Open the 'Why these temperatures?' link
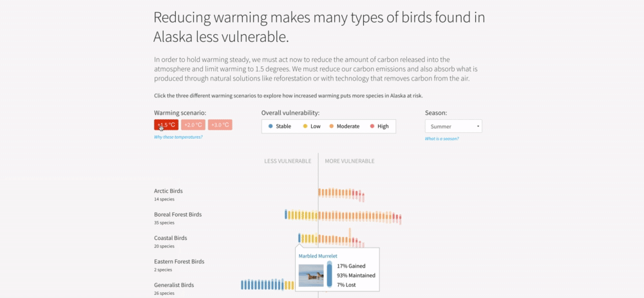This screenshot has width=644, height=298. (x=178, y=137)
